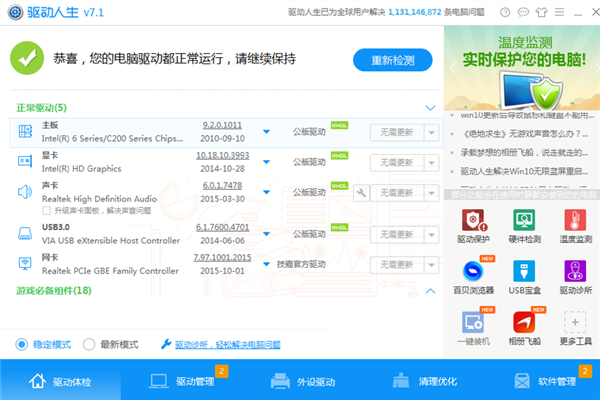Click the help question mark icon
The width and height of the screenshot is (600, 400).
(505, 12)
